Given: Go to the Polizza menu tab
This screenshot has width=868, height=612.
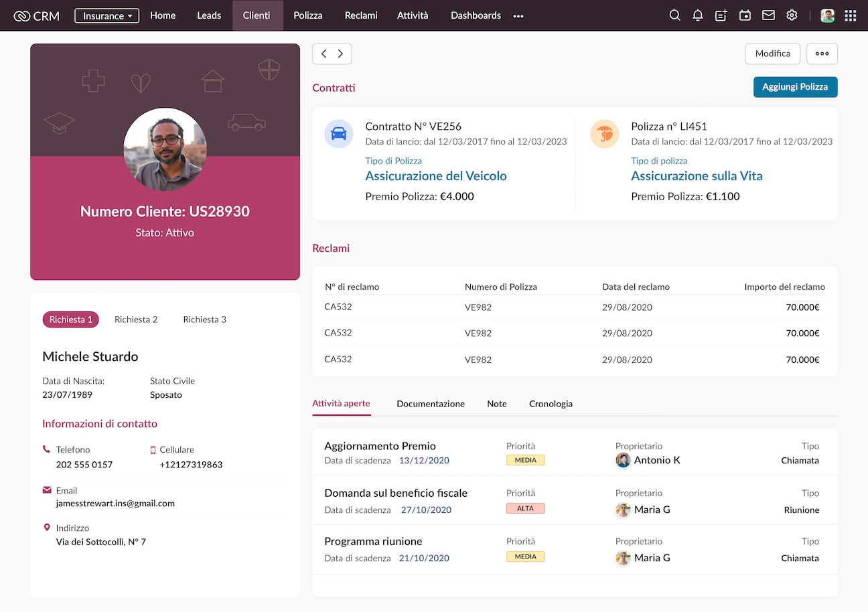Looking at the screenshot, I should click(x=308, y=15).
